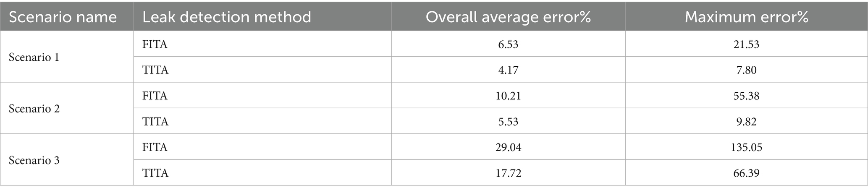Select the 17.72 average error value

[x=508, y=173]
